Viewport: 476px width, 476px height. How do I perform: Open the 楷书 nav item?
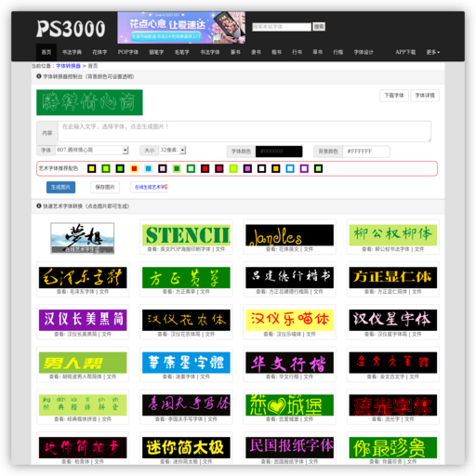click(x=276, y=52)
